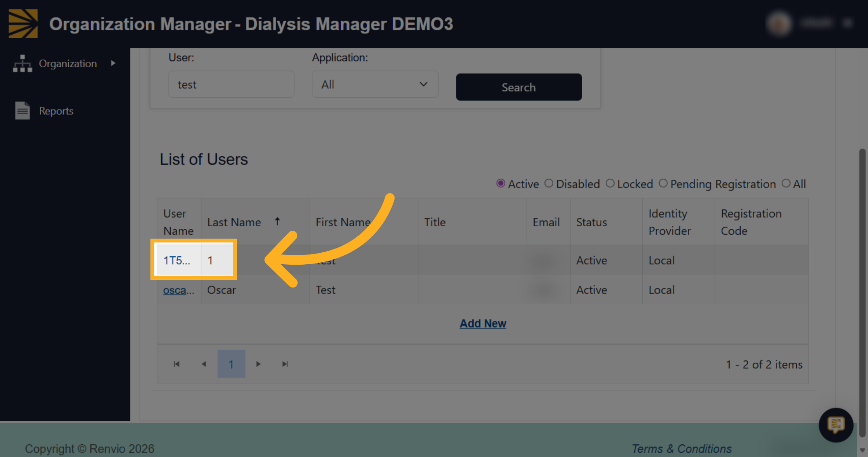
Task: Click the scrollbar down arrow
Action: click(x=862, y=450)
